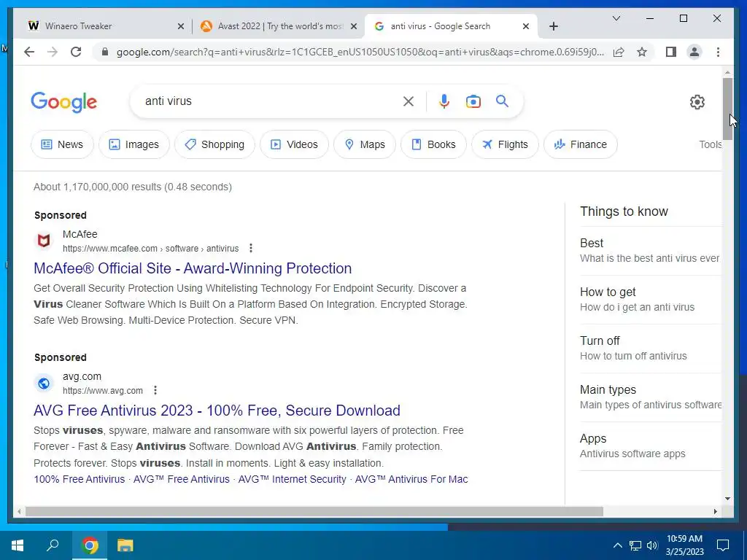Close the anti virus Google Search tab

pos(525,26)
